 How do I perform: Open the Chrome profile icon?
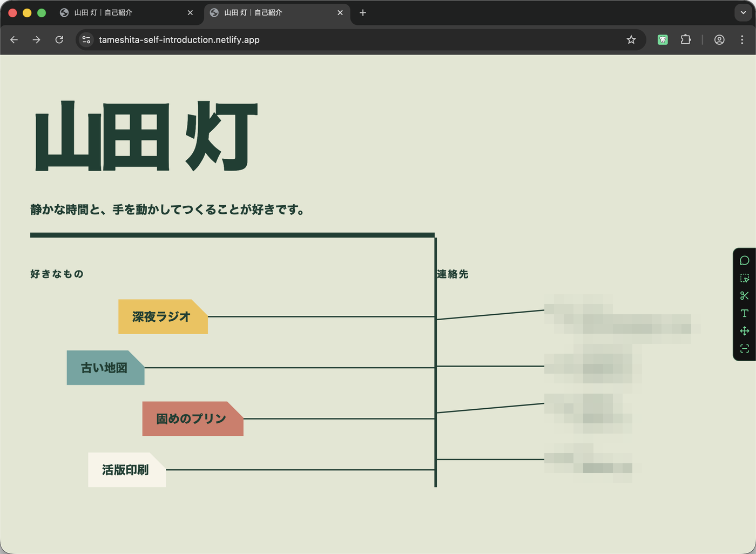[719, 39]
